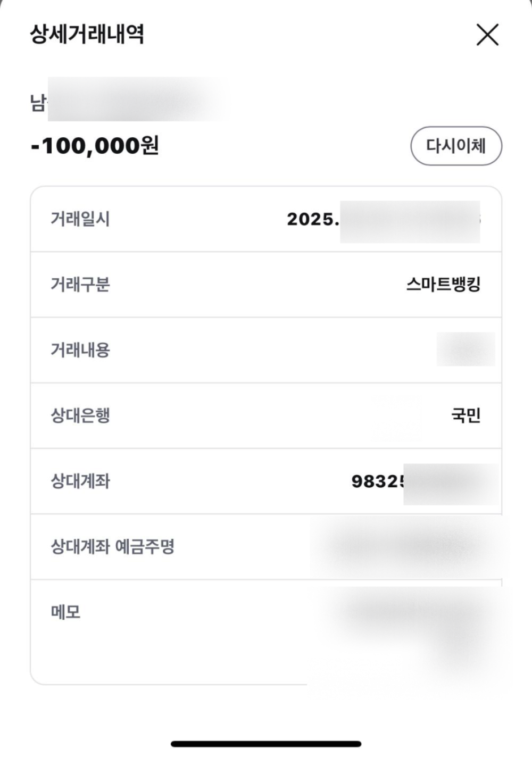Tap the 다시이체 button
The height and width of the screenshot is (757, 532).
[456, 146]
